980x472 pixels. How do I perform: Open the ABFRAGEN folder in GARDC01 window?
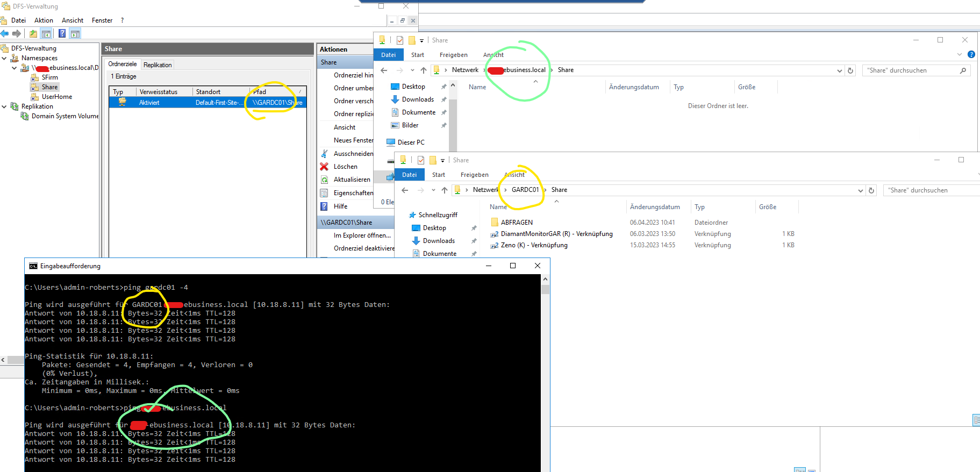pyautogui.click(x=516, y=223)
